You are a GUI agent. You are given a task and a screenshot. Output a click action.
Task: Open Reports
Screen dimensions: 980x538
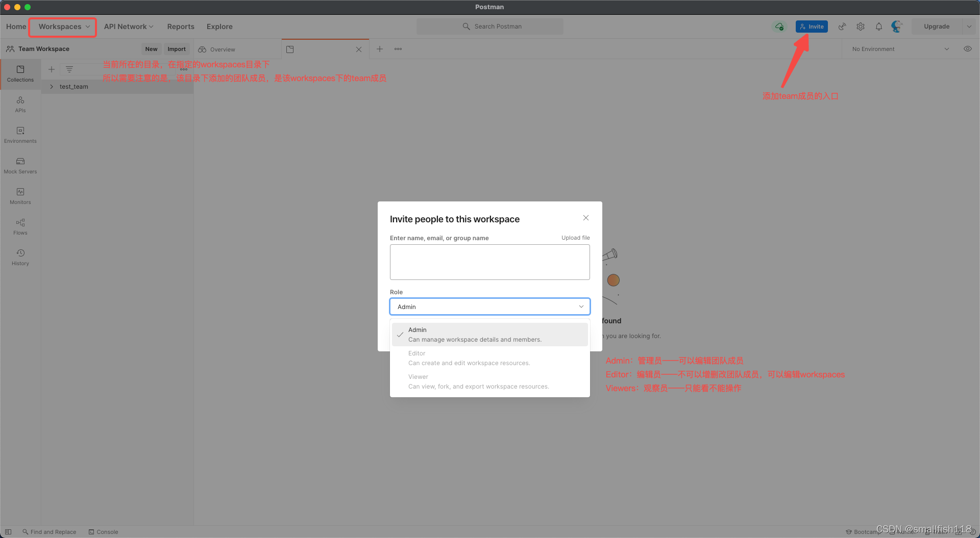tap(181, 27)
